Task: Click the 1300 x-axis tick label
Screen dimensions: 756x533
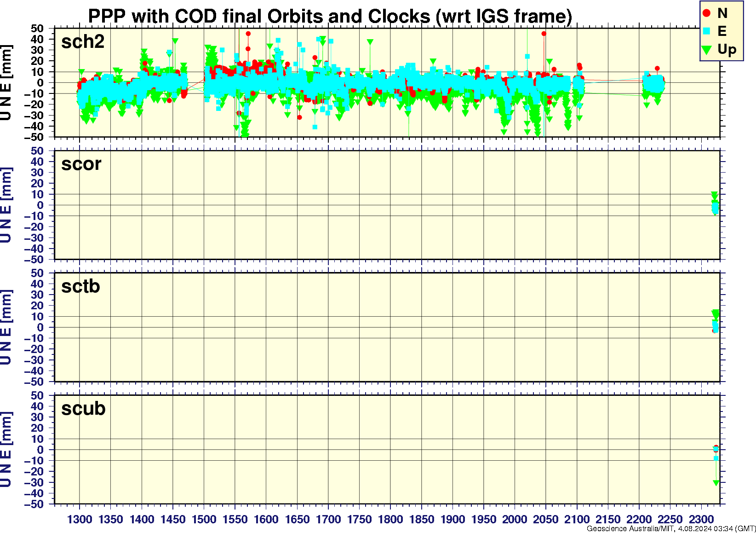Action: point(80,519)
